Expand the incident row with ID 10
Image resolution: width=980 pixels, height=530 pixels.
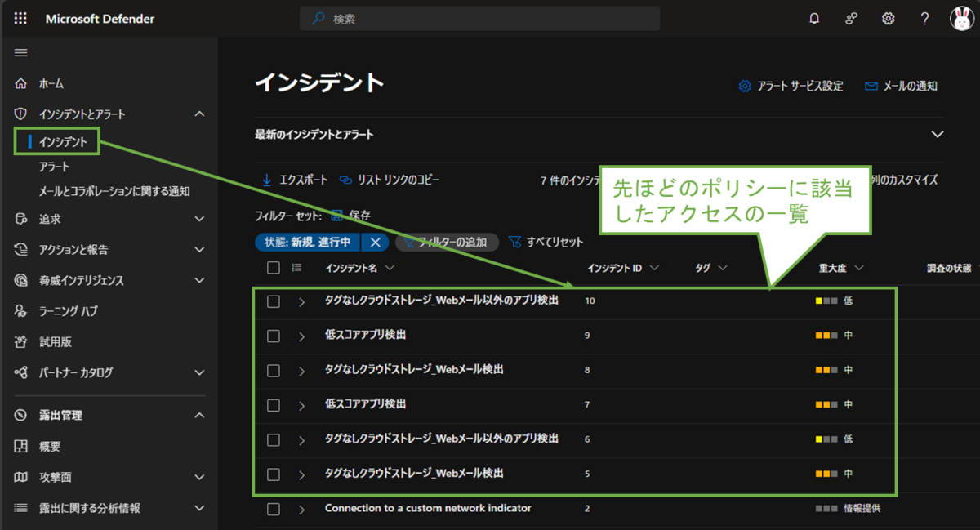point(301,302)
